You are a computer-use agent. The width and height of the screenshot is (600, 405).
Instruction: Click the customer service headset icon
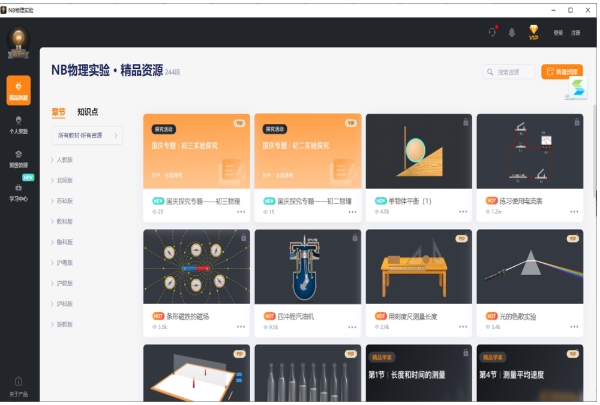491,32
